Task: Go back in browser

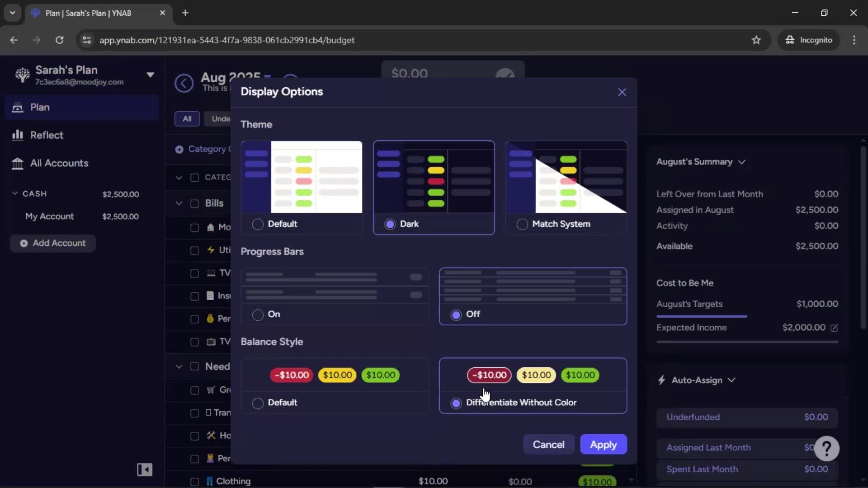Action: 14,40
